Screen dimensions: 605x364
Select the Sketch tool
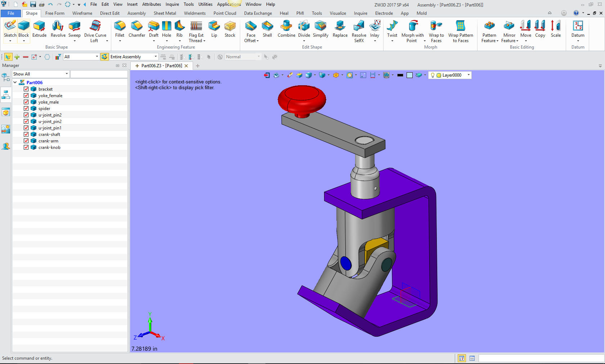pyautogui.click(x=10, y=29)
